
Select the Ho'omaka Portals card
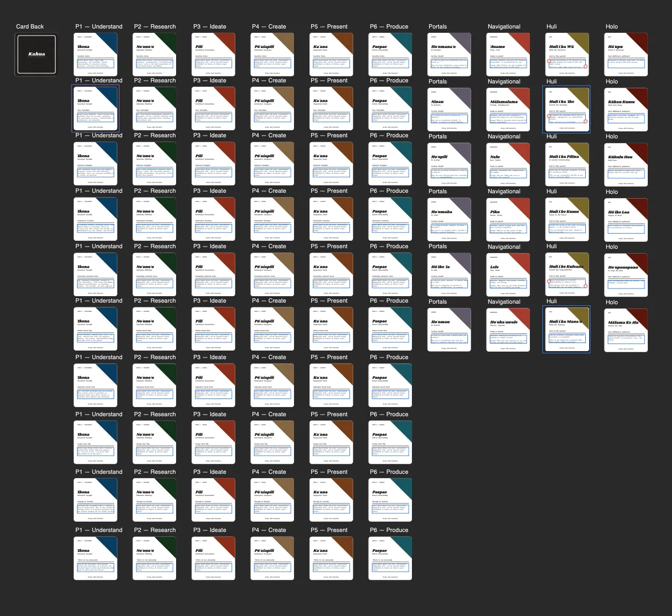(x=449, y=219)
